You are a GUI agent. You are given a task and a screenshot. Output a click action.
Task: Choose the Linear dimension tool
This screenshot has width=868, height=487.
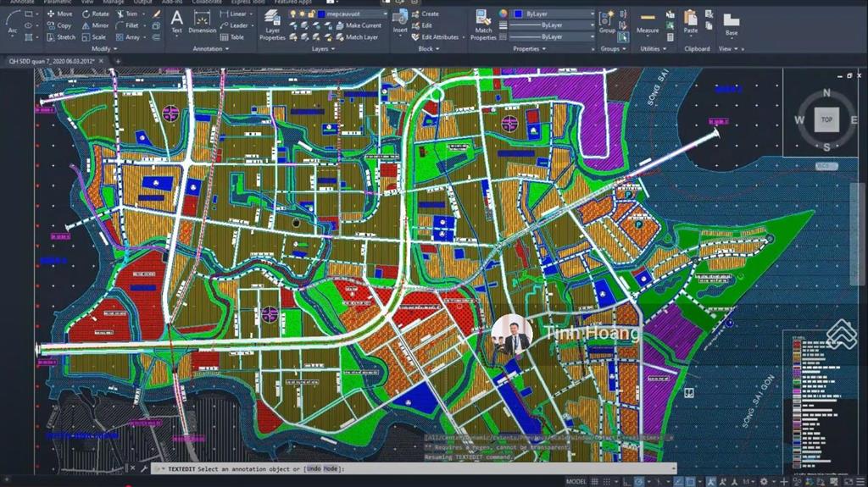point(233,14)
